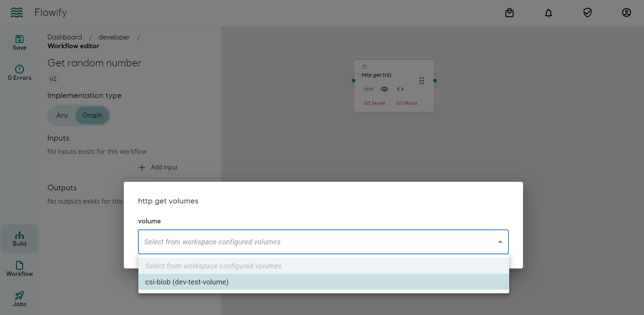Open code brackets icon on http get node
This screenshot has width=644, height=315.
[x=400, y=89]
